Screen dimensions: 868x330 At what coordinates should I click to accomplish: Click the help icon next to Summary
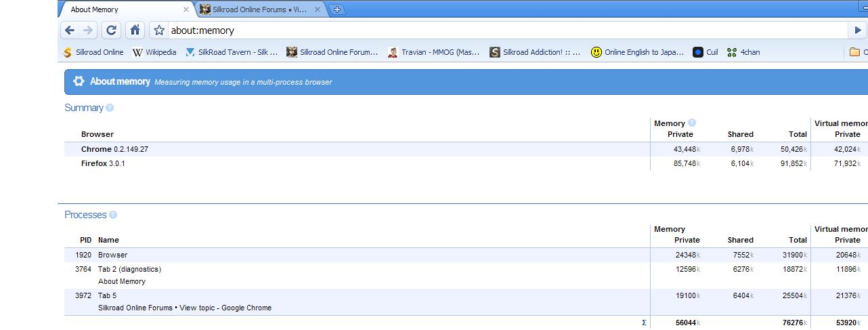[110, 108]
